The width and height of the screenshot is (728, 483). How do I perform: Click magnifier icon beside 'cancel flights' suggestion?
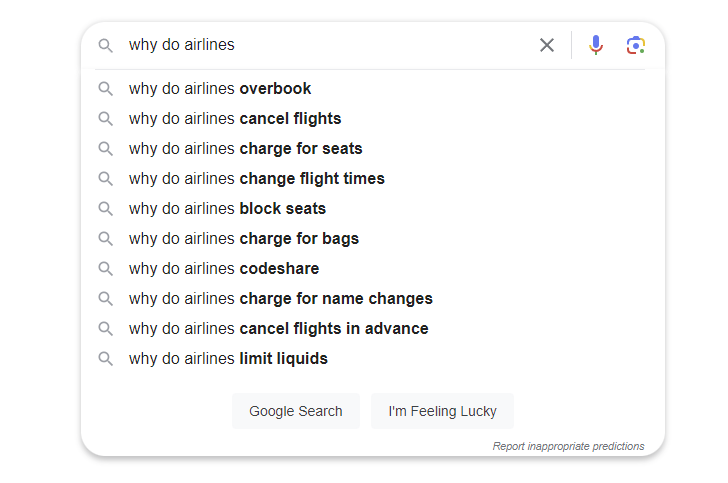coord(106,119)
